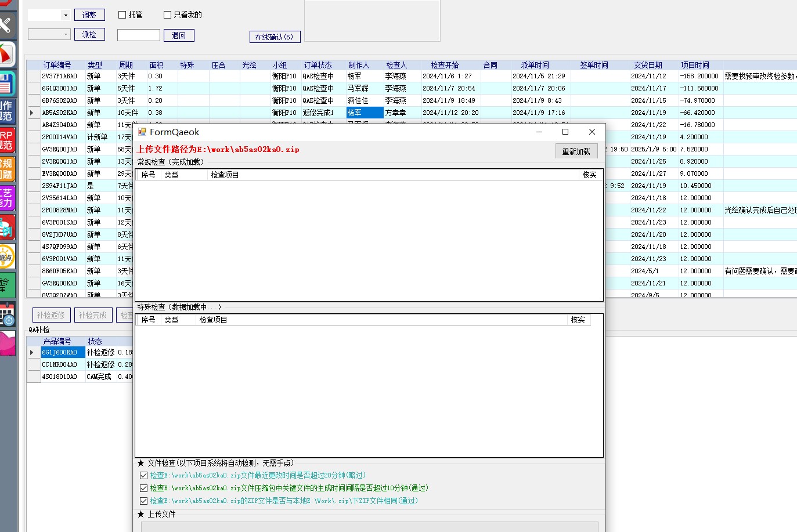Click the 退回 button
The image size is (797, 532).
coord(179,35)
